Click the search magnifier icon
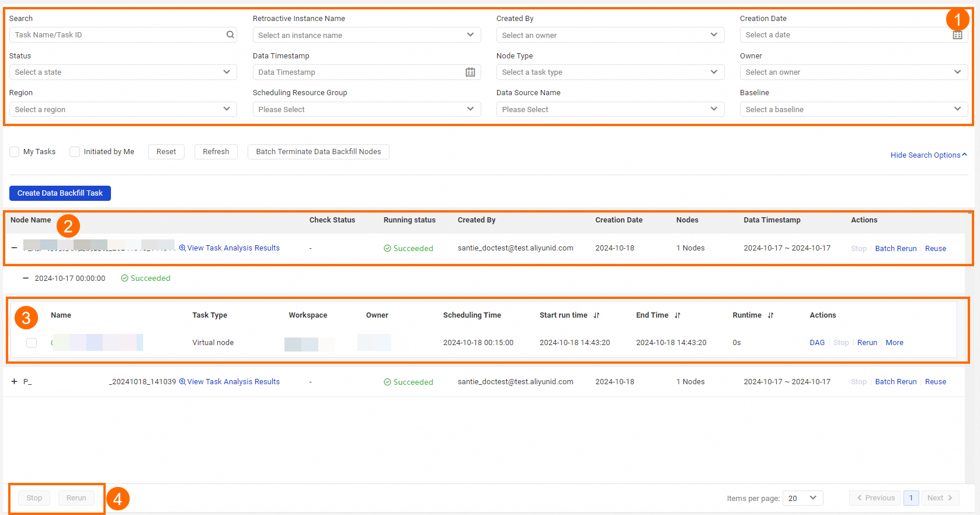Image resolution: width=980 pixels, height=515 pixels. coord(230,35)
